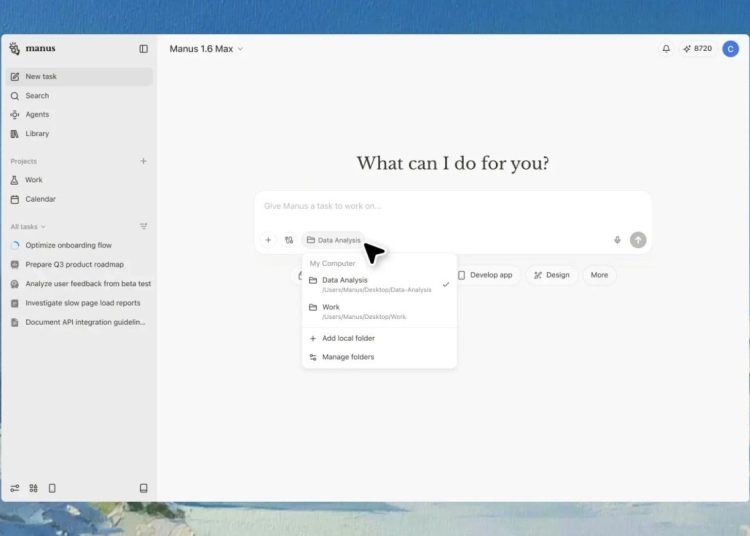Open the credits counter showing 8720
This screenshot has width=750, height=536.
click(x=697, y=48)
